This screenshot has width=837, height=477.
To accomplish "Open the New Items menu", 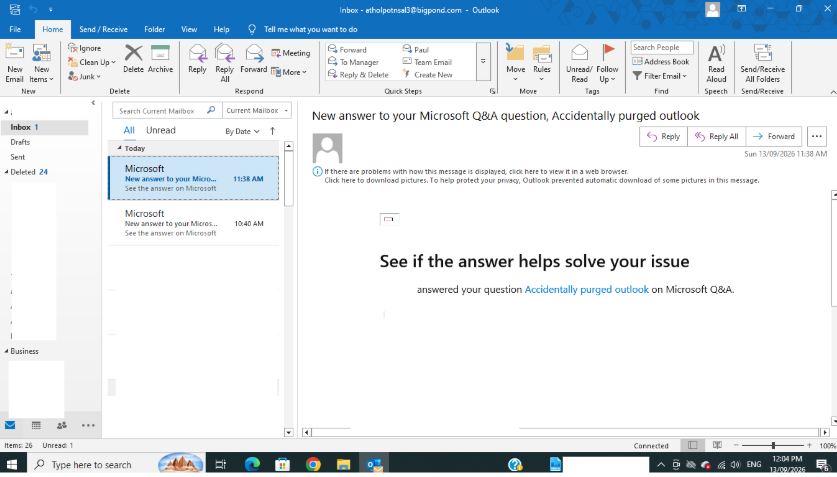I will [x=42, y=63].
